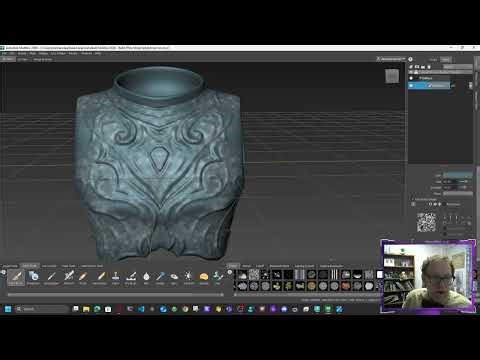
Task: Open the paint tools tray options menu
Action: (x=4, y=272)
